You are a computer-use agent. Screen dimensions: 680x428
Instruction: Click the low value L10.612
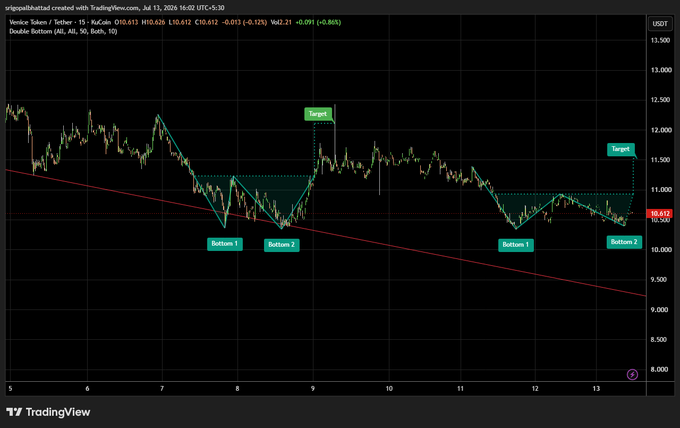click(180, 22)
